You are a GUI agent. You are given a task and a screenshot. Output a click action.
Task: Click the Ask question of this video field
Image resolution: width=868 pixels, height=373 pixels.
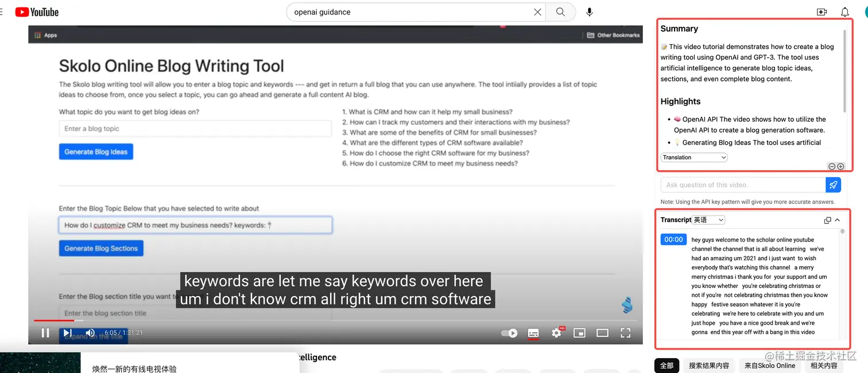(743, 184)
